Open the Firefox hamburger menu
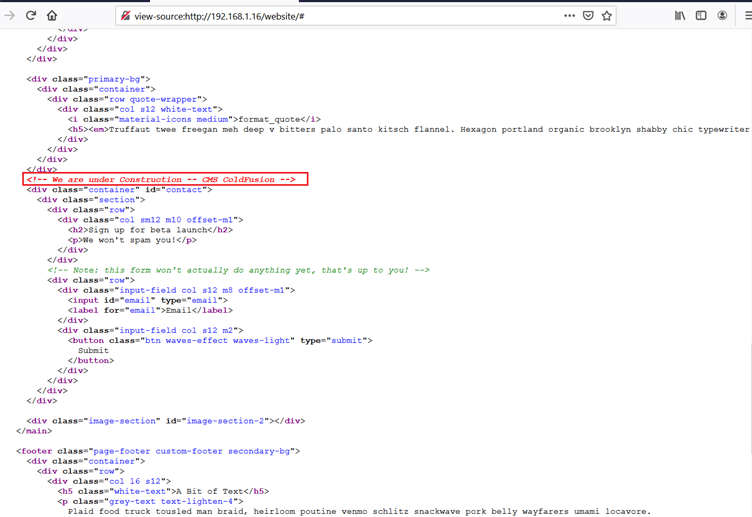 pos(745,15)
